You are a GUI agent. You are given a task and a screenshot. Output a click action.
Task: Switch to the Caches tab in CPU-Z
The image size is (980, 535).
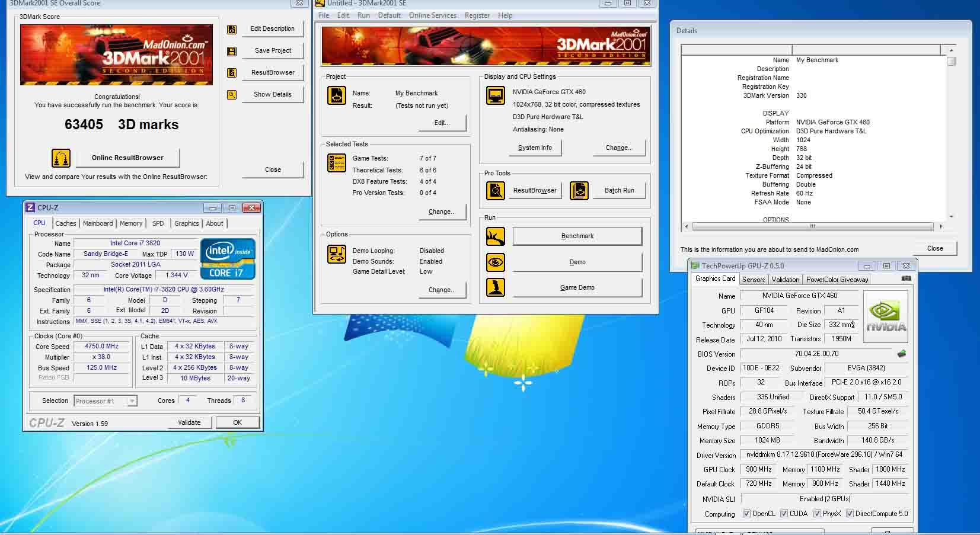click(66, 223)
